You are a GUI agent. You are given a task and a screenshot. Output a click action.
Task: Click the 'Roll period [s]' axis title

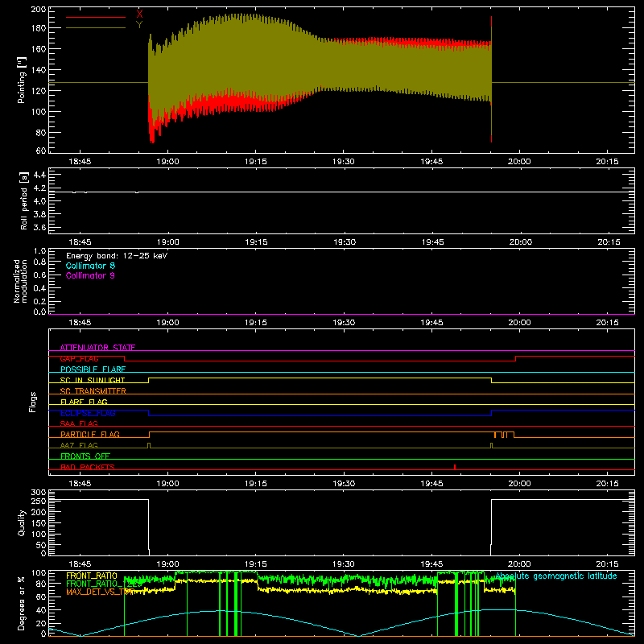24,200
